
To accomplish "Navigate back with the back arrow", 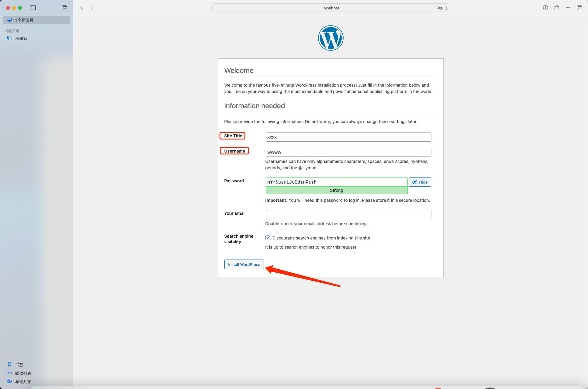I will point(81,8).
